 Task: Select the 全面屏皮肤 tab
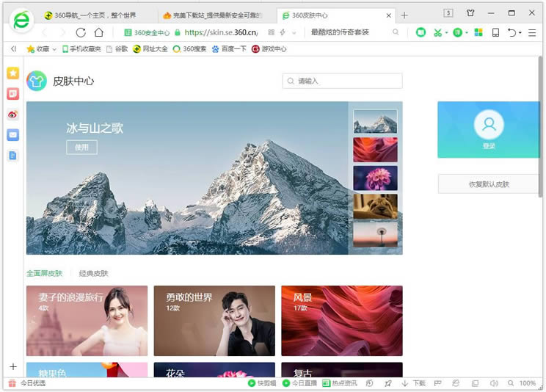pyautogui.click(x=44, y=274)
